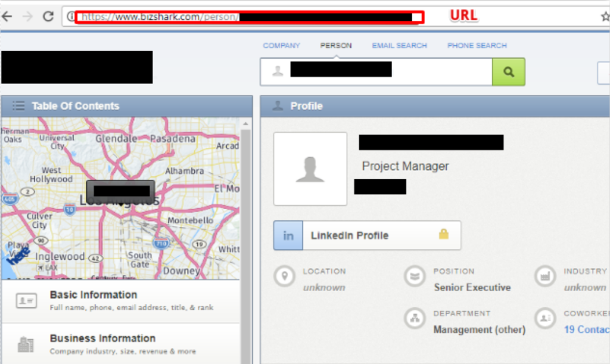Click the browser back arrow
Image resolution: width=610 pixels, height=364 pixels.
pos(7,17)
